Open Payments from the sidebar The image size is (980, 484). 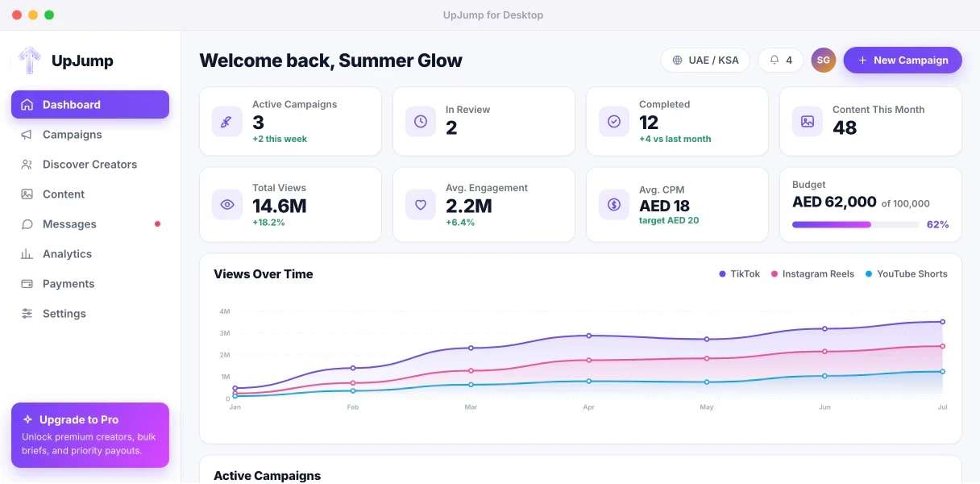(90, 284)
